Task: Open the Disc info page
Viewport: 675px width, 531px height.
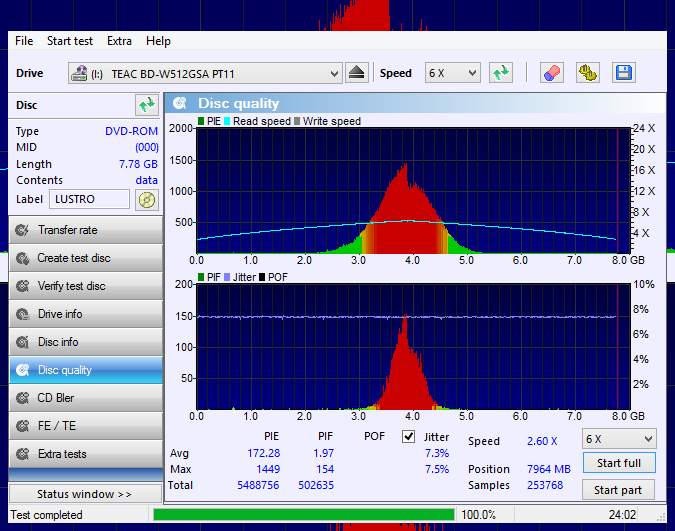Action: pyautogui.click(x=86, y=342)
